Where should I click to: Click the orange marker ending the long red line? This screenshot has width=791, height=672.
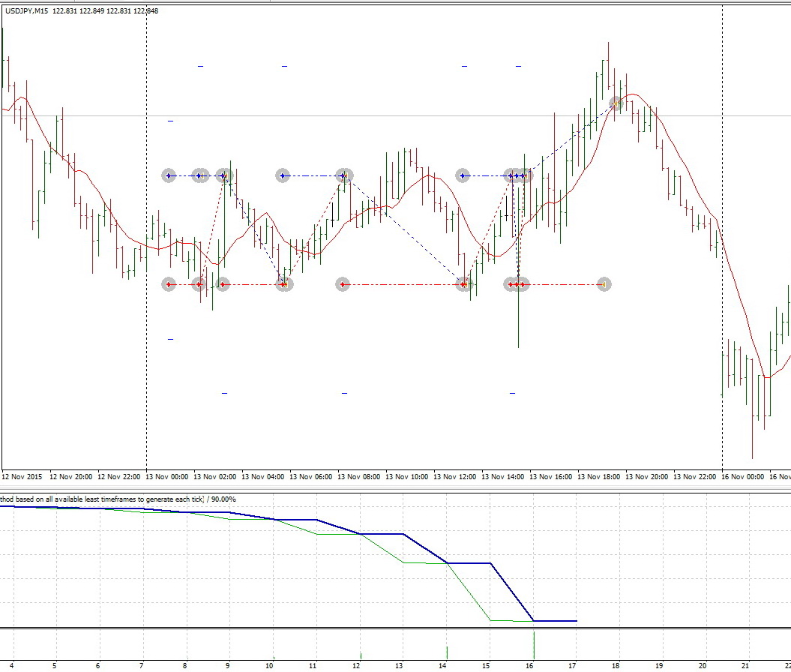click(x=604, y=284)
